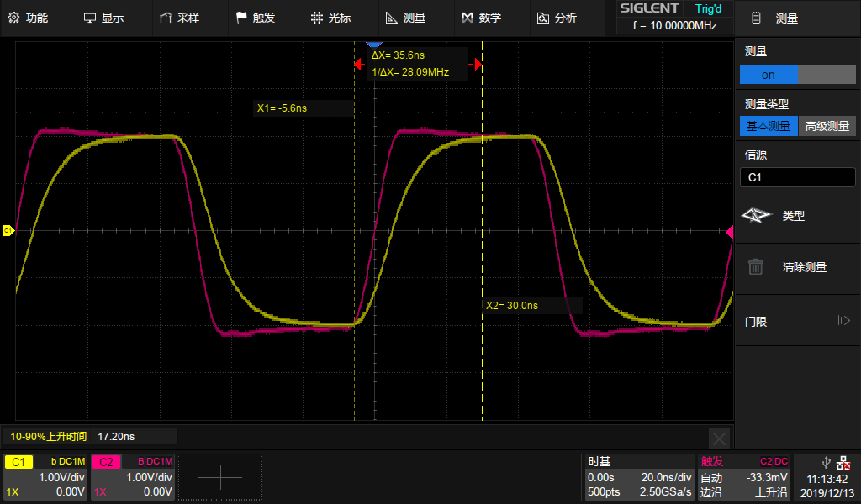Click the 触发 flag icon
This screenshot has width=861, height=504.
[x=241, y=18]
